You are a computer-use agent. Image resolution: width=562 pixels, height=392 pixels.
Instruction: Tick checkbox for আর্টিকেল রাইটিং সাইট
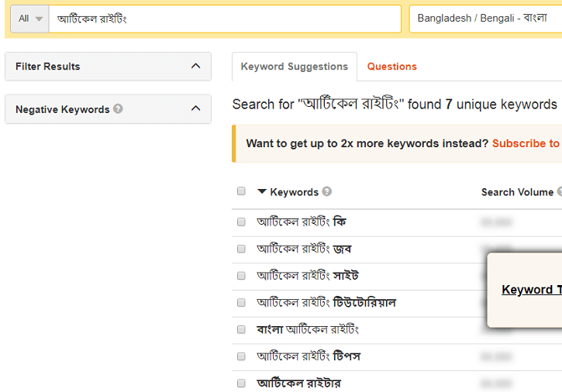241,276
